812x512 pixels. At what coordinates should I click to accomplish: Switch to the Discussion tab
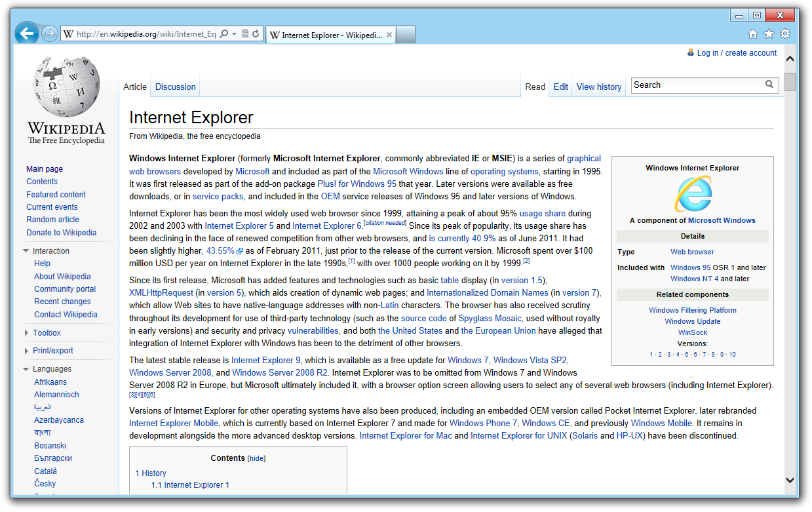[175, 87]
